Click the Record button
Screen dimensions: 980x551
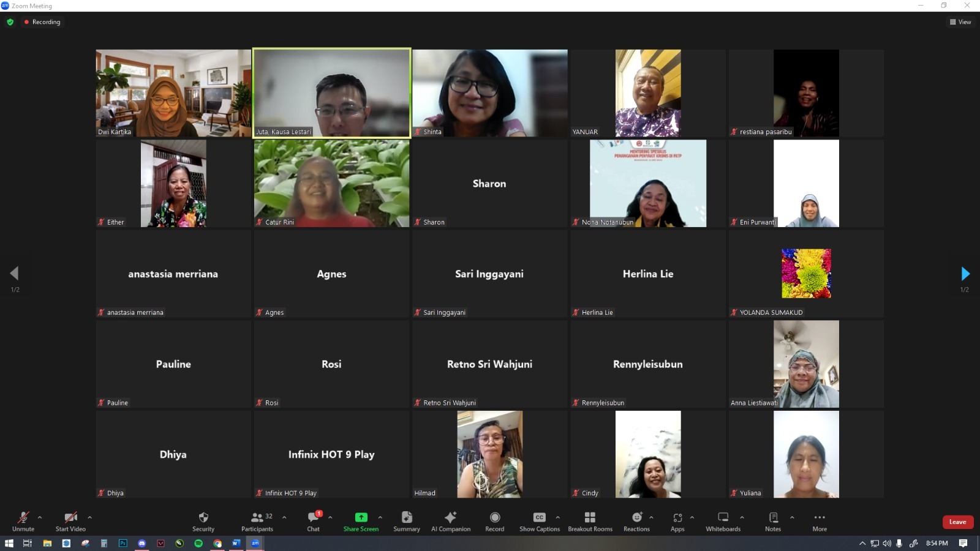(x=495, y=518)
